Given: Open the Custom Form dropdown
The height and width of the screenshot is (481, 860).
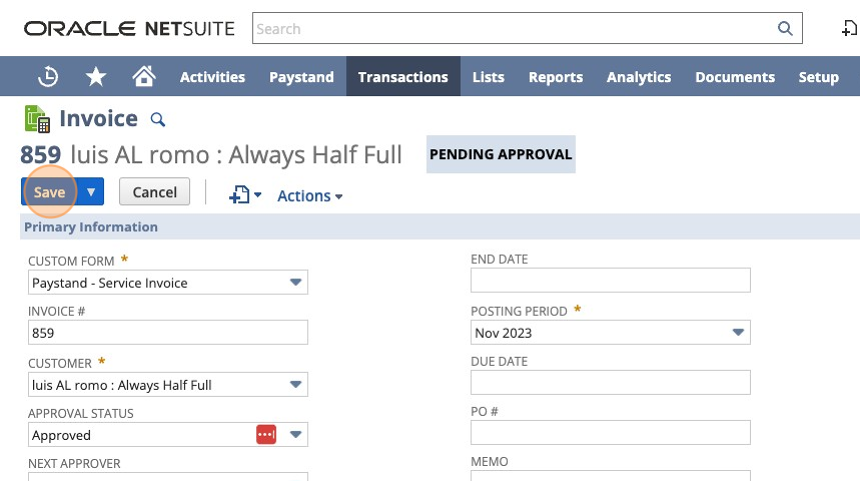Looking at the screenshot, I should coord(296,282).
